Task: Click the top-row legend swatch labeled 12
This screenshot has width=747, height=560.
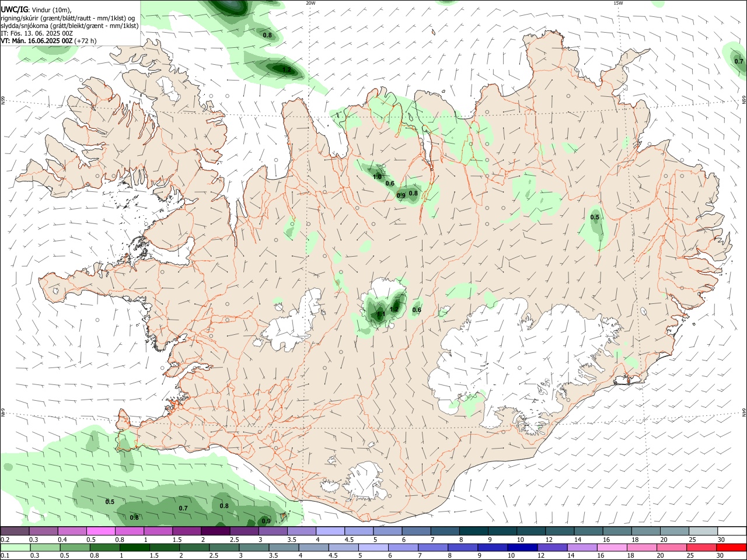Action: point(558,531)
